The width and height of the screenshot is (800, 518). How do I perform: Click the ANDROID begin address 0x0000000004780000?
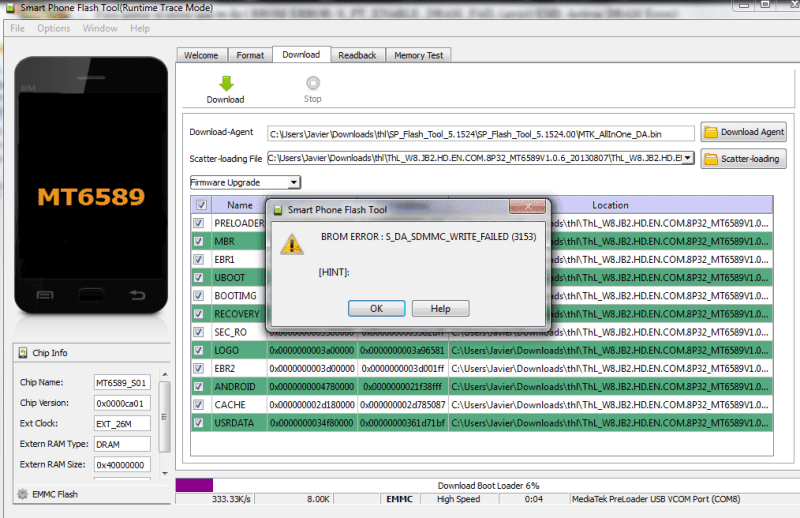[x=312, y=387]
